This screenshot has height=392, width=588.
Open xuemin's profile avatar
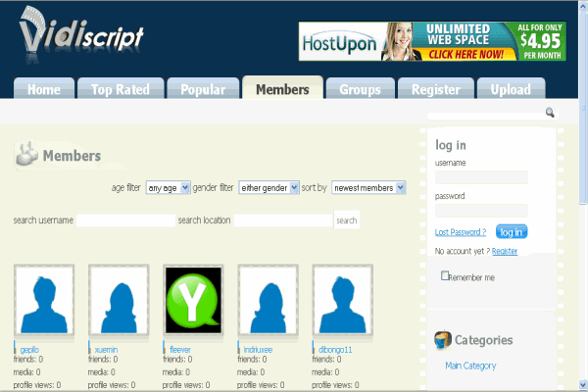(x=119, y=301)
